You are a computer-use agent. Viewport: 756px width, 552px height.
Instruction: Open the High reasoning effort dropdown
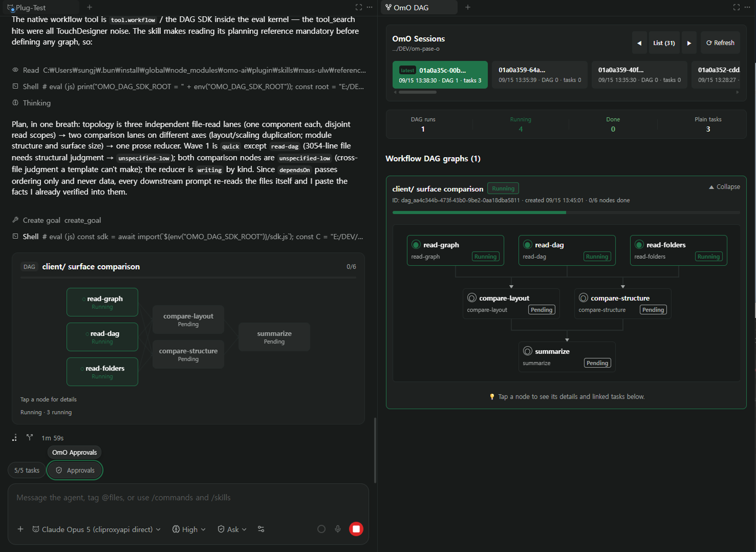189,529
